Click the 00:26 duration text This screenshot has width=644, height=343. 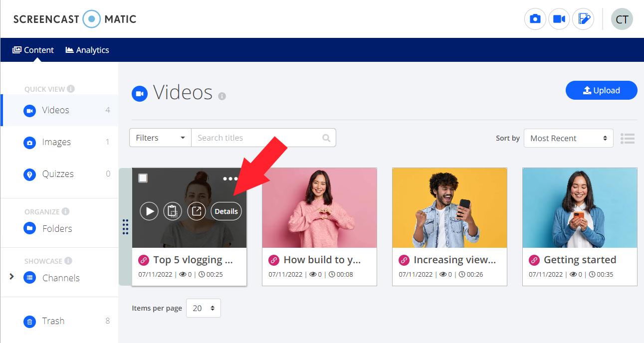475,274
